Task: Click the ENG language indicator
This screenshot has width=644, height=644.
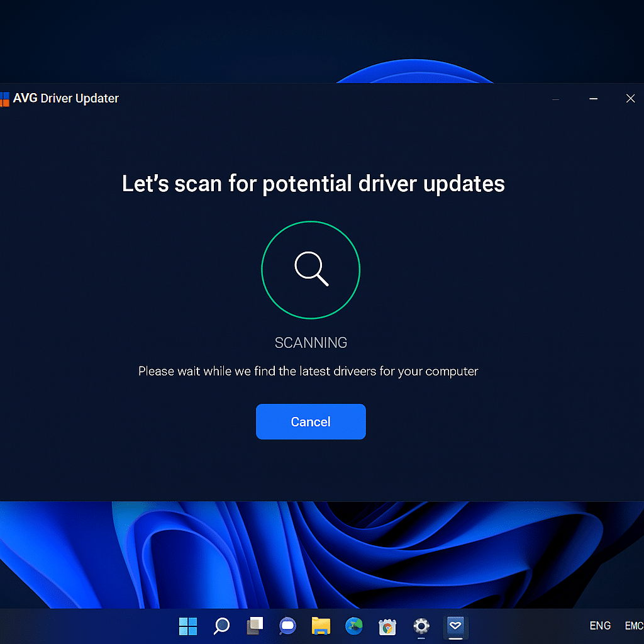Action: point(600,626)
